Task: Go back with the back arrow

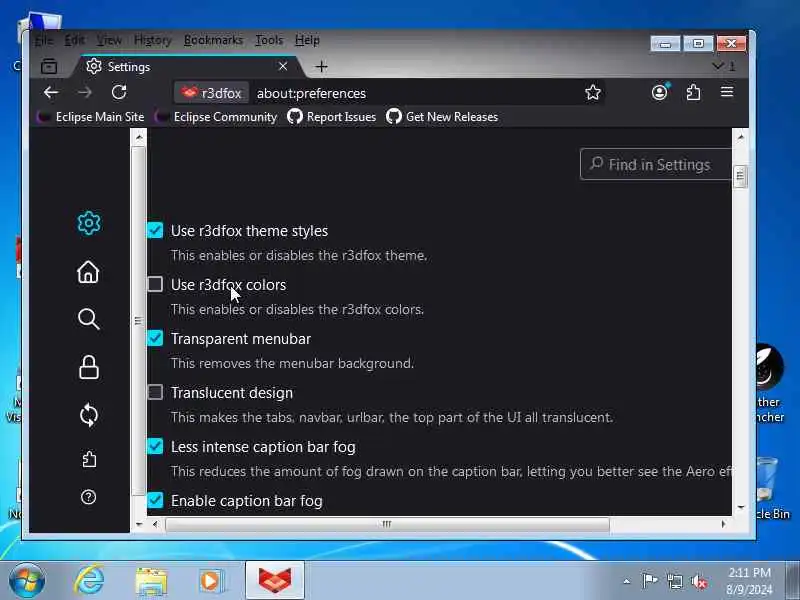Action: coord(51,92)
